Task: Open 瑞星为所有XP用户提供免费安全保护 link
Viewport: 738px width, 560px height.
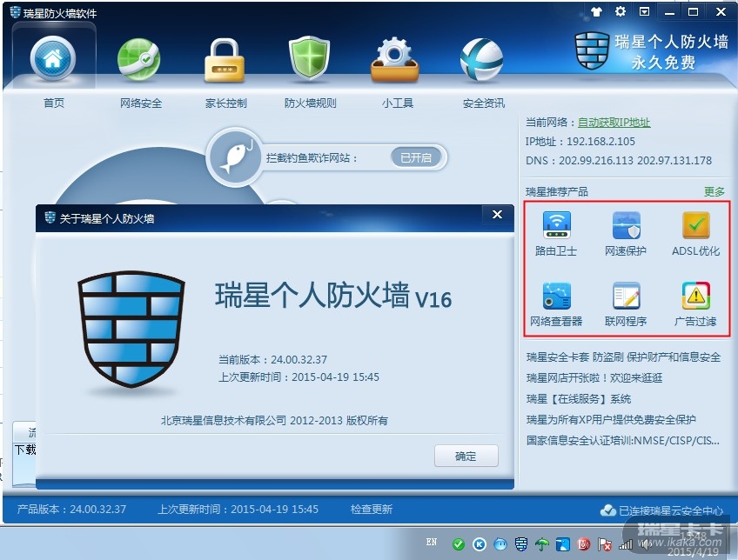Action: (x=611, y=420)
